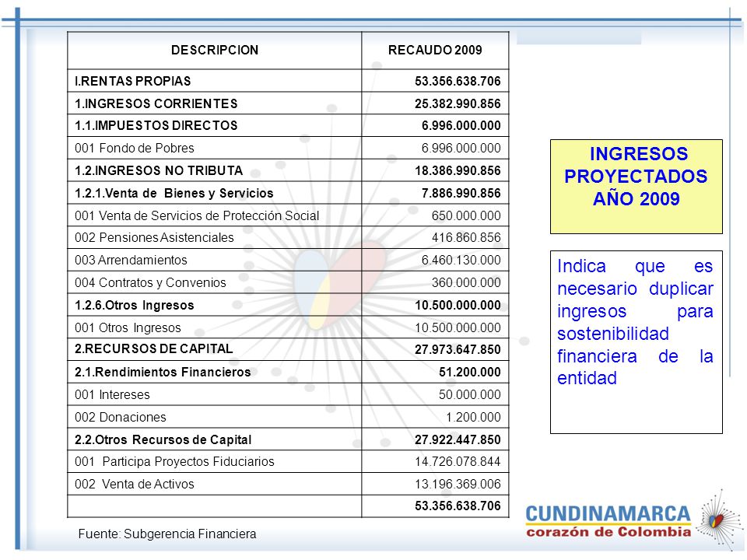Click the value 27.973.647.850
The width and height of the screenshot is (747, 560).
pos(458,349)
